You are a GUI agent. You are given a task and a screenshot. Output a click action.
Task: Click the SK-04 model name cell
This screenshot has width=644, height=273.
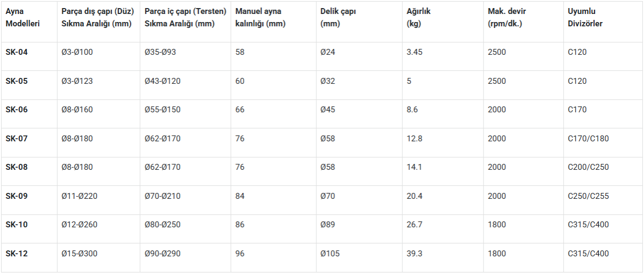pos(17,52)
